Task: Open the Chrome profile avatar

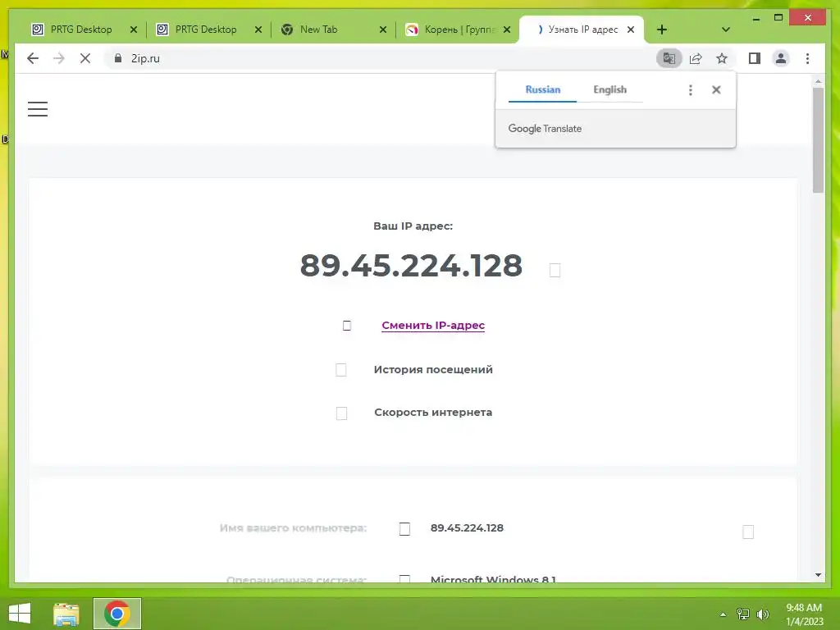Action: (x=781, y=58)
